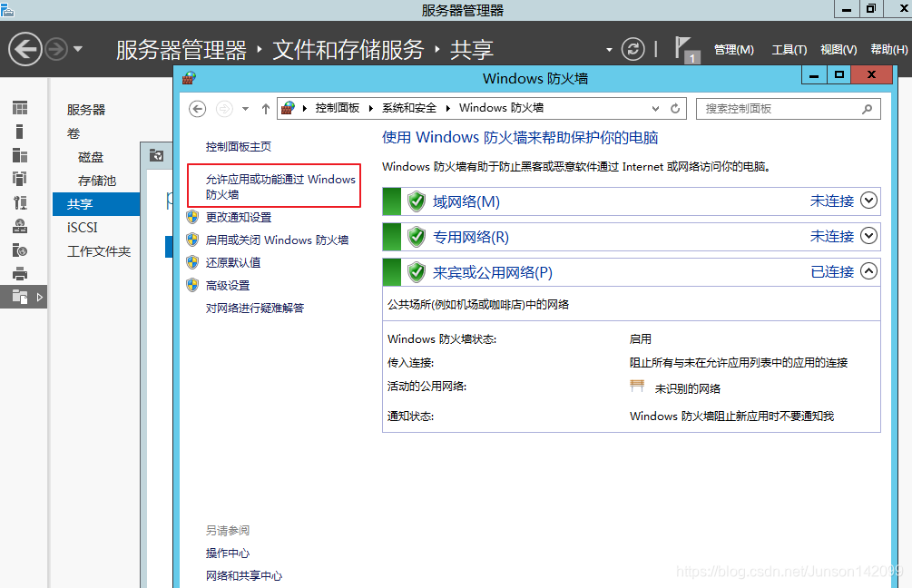This screenshot has width=912, height=588.
Task: Select 工作文件夹 navigation item
Action: pos(99,251)
